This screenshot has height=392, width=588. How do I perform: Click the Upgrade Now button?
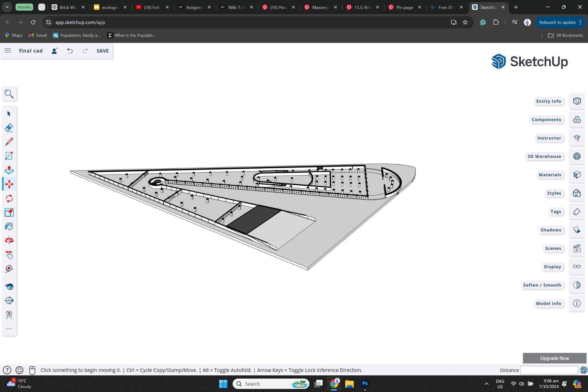[554, 358]
